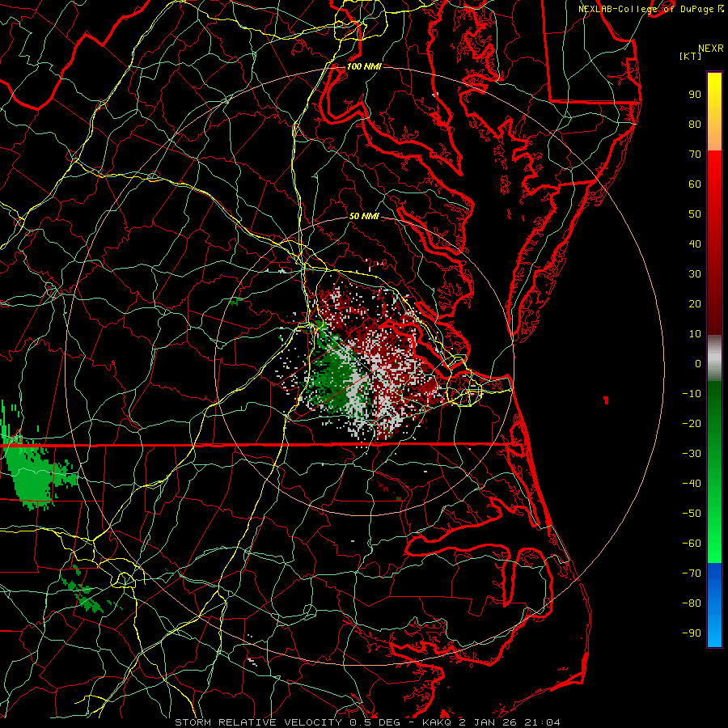
Task: Click the 2 JAN 26 date text
Action: [489, 722]
